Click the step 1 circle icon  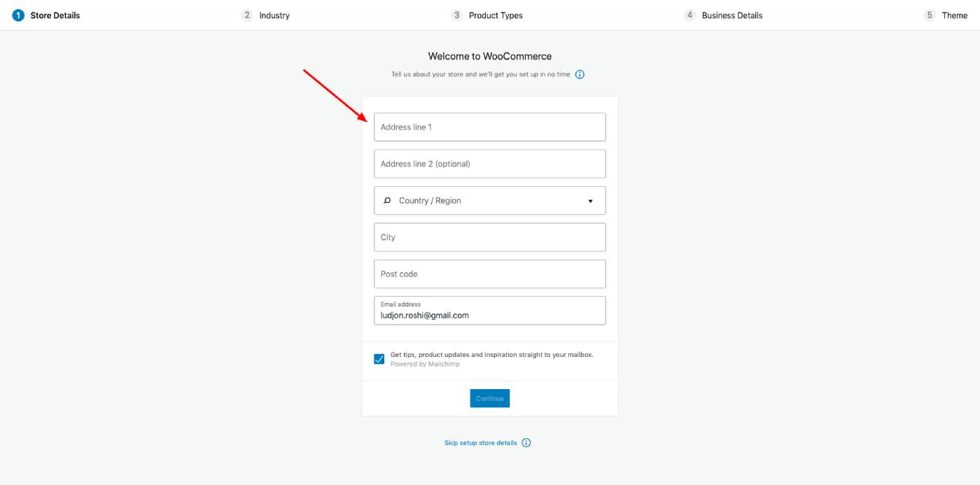[18, 15]
